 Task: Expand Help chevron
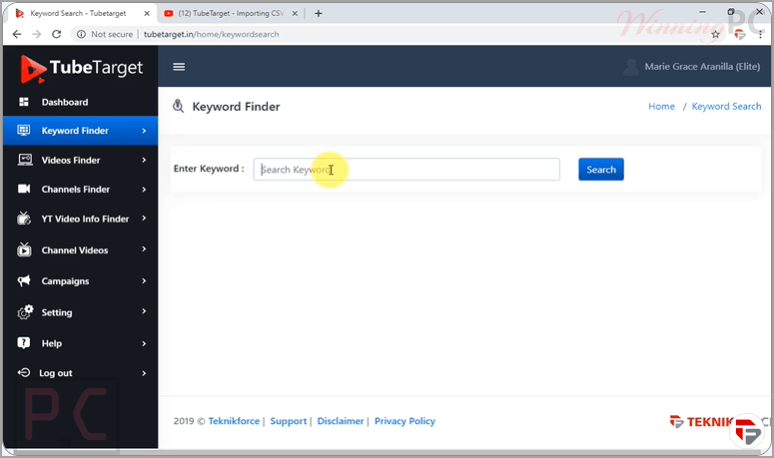[x=144, y=344]
